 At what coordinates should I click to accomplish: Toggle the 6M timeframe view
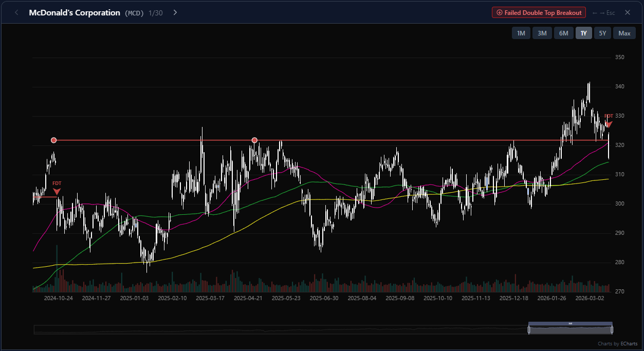(563, 33)
